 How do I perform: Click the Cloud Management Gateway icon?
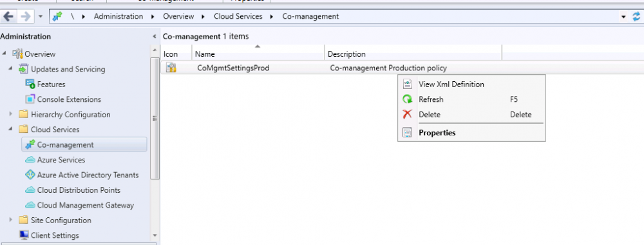click(30, 205)
